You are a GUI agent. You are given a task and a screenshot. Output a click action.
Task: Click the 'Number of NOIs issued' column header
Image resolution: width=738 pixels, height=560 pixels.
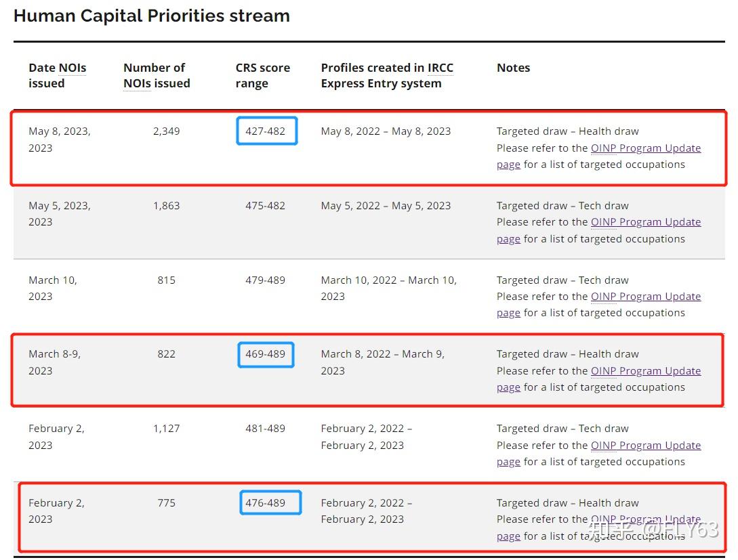point(157,75)
